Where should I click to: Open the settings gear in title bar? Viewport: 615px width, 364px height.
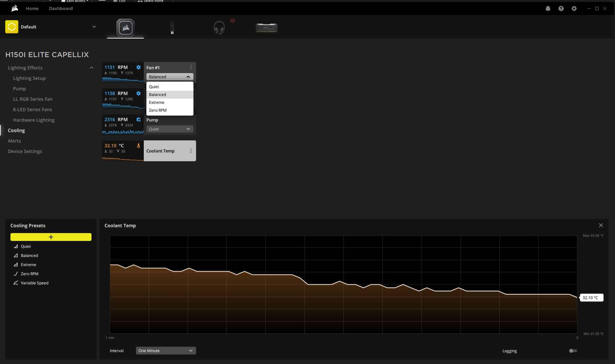[574, 8]
